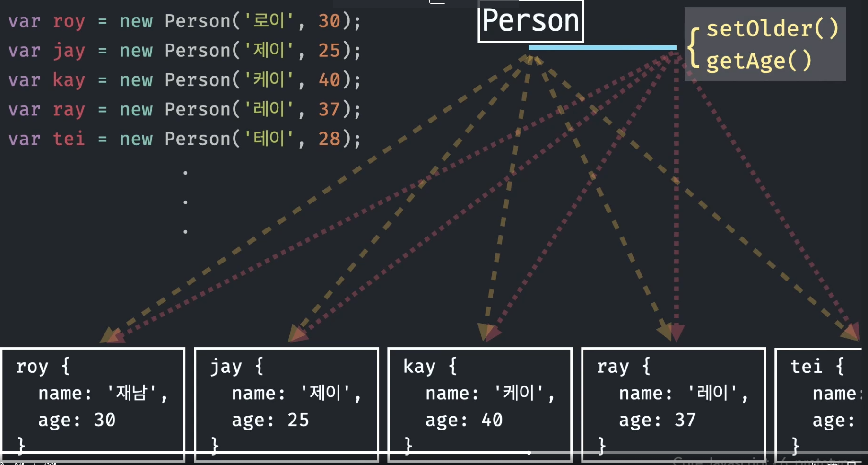Viewport: 868px width, 465px height.
Task: Click "name: '레이'," in the ray box
Action: pyautogui.click(x=684, y=393)
